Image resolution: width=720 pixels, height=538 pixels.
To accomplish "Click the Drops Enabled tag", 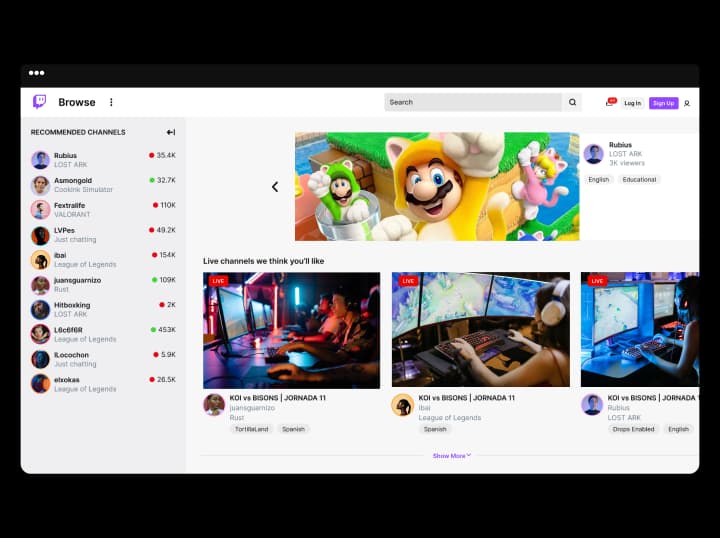I will (633, 429).
